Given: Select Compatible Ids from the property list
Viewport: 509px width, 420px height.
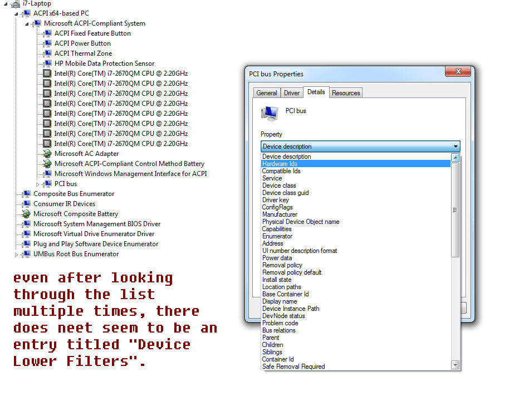Looking at the screenshot, I should 281,171.
